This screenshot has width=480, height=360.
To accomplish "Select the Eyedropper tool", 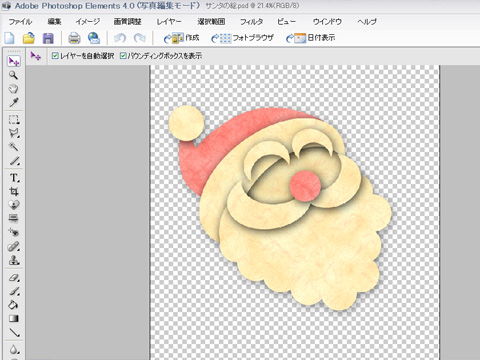I will coord(13,102).
